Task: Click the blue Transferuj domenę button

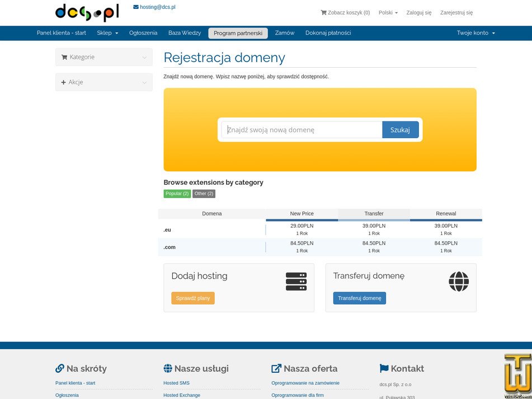Action: (x=359, y=298)
